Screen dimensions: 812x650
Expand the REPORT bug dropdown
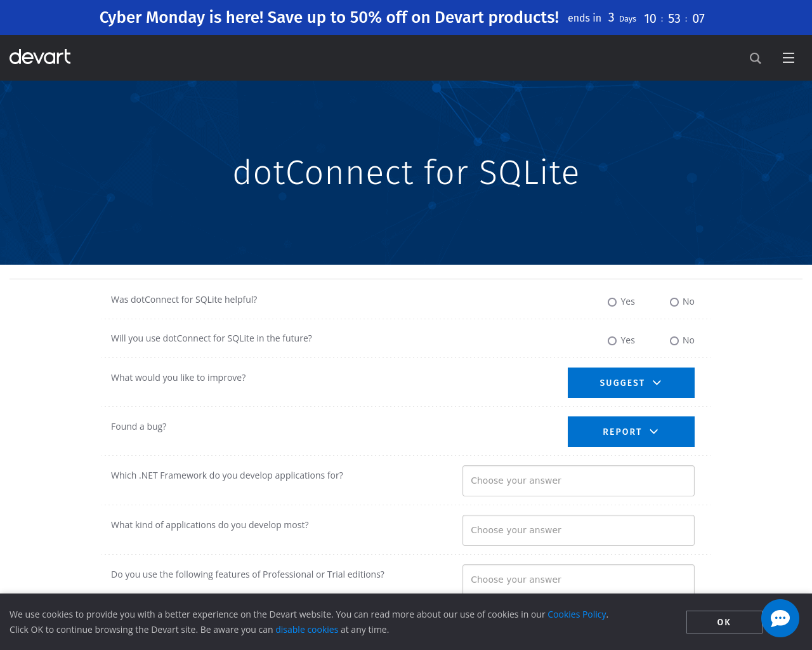pos(631,432)
